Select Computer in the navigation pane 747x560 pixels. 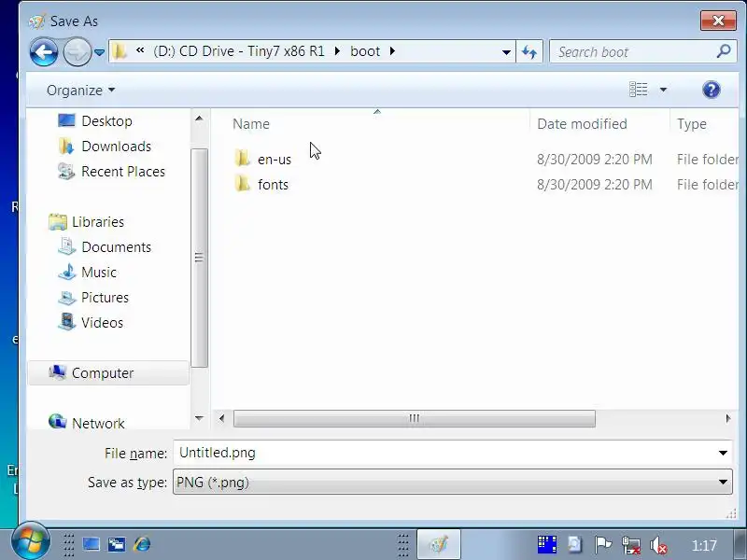(x=108, y=372)
